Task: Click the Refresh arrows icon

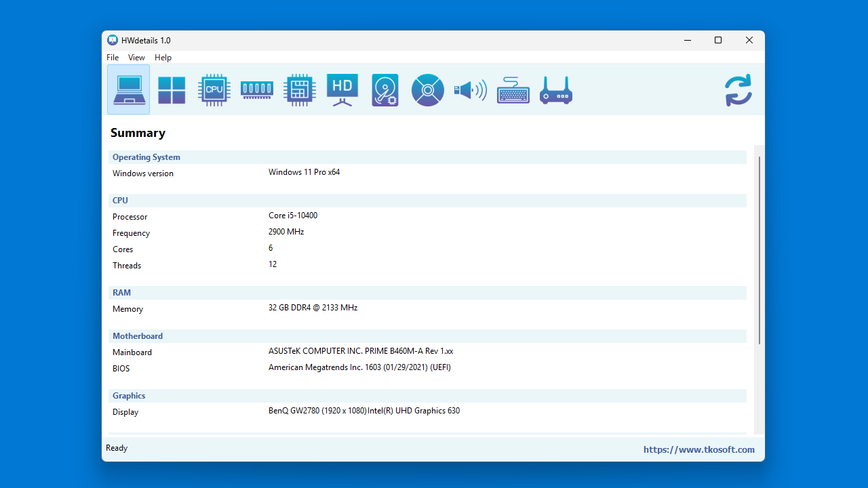Action: point(738,89)
